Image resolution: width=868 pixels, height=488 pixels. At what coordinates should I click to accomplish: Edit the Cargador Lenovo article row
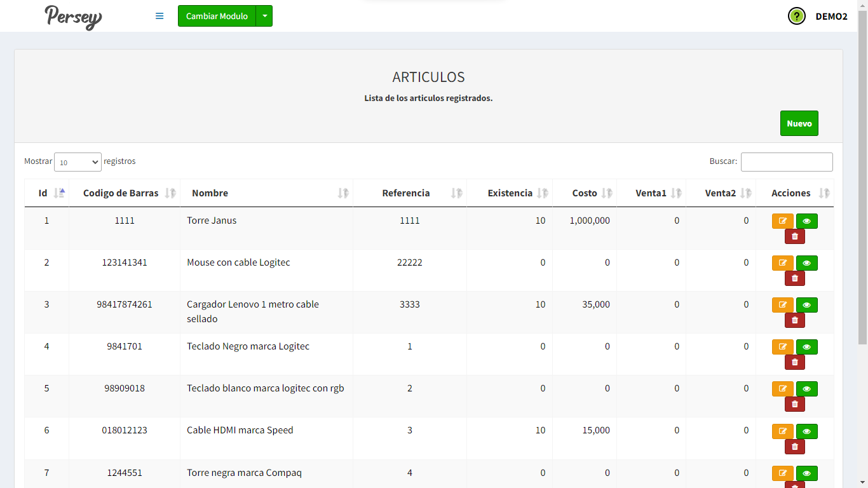click(782, 305)
